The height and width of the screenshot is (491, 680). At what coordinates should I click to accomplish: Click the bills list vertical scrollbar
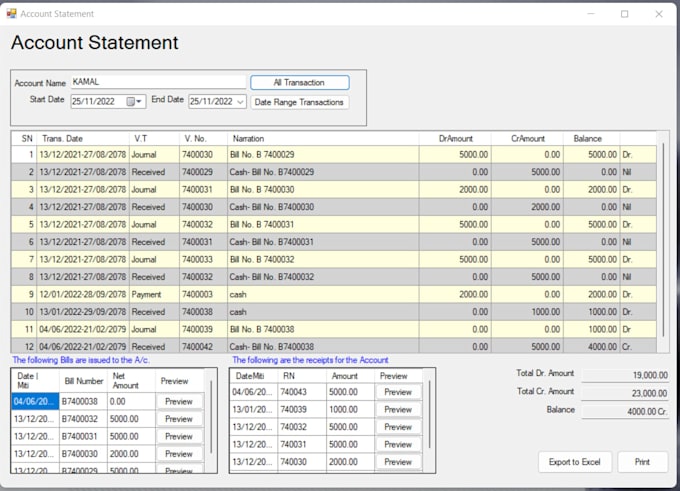pyautogui.click(x=211, y=417)
